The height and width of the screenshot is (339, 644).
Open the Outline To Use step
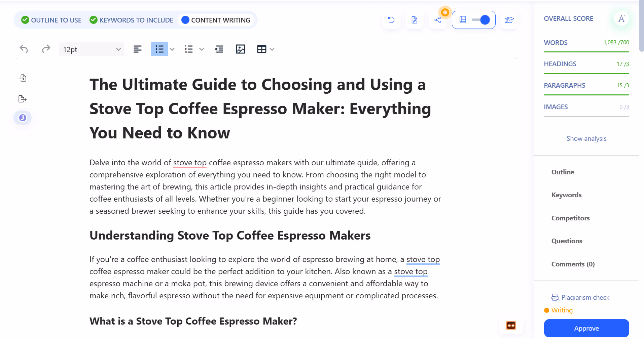coord(51,20)
